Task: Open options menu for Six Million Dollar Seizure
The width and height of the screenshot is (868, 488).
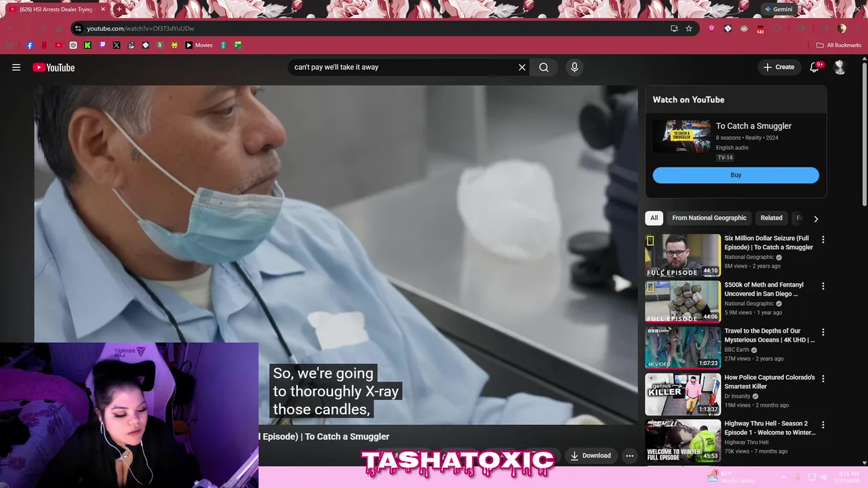Action: [x=823, y=239]
